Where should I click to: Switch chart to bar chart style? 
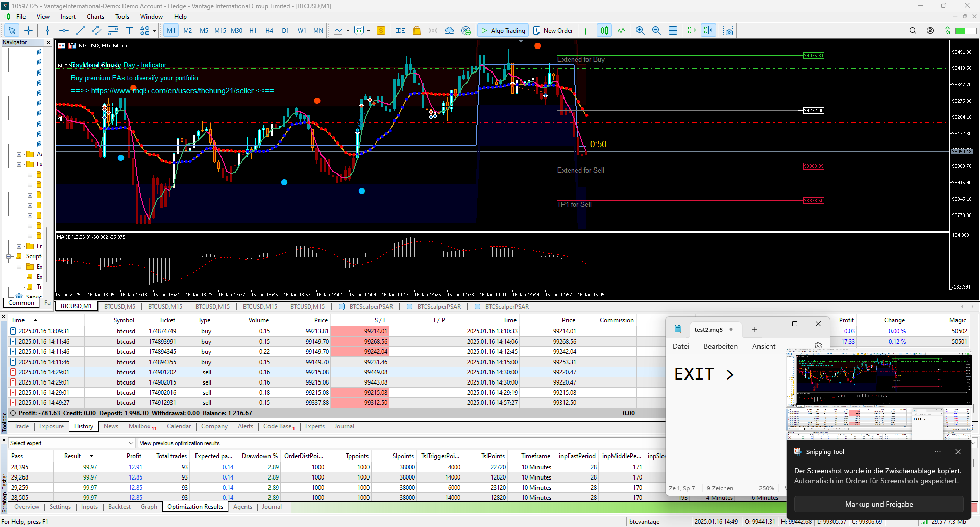[x=588, y=31]
